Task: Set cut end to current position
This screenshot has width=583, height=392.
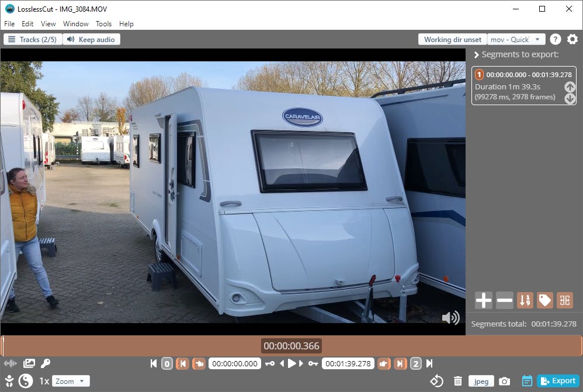Action: tap(384, 363)
